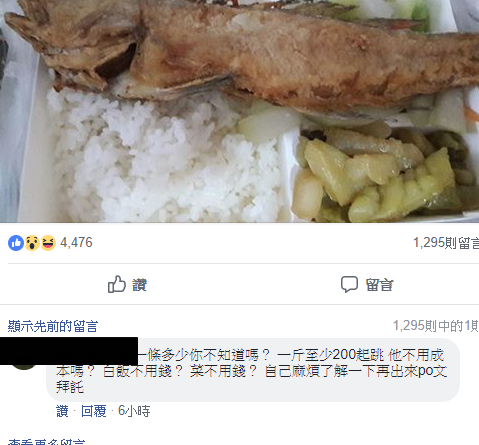Click the 留言 text label below post
The height and width of the screenshot is (445, 479).
pos(380,285)
